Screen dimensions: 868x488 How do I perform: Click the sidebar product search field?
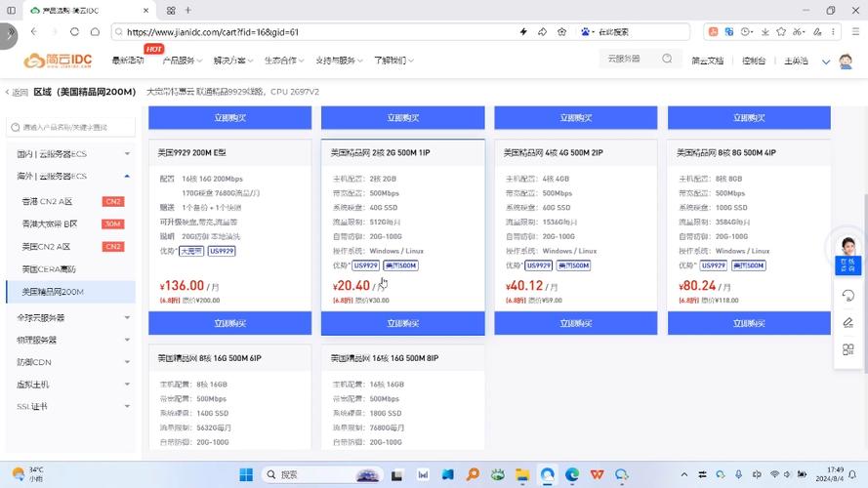coord(71,127)
